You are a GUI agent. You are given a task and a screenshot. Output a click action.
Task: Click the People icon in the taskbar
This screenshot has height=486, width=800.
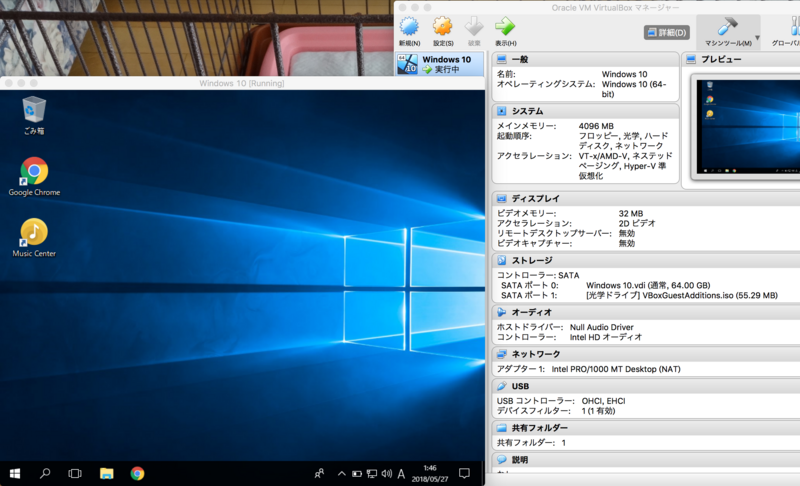pyautogui.click(x=319, y=474)
